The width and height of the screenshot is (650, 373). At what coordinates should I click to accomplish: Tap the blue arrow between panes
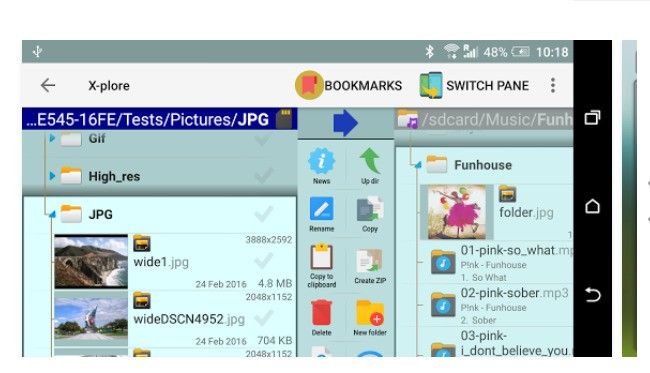[345, 123]
